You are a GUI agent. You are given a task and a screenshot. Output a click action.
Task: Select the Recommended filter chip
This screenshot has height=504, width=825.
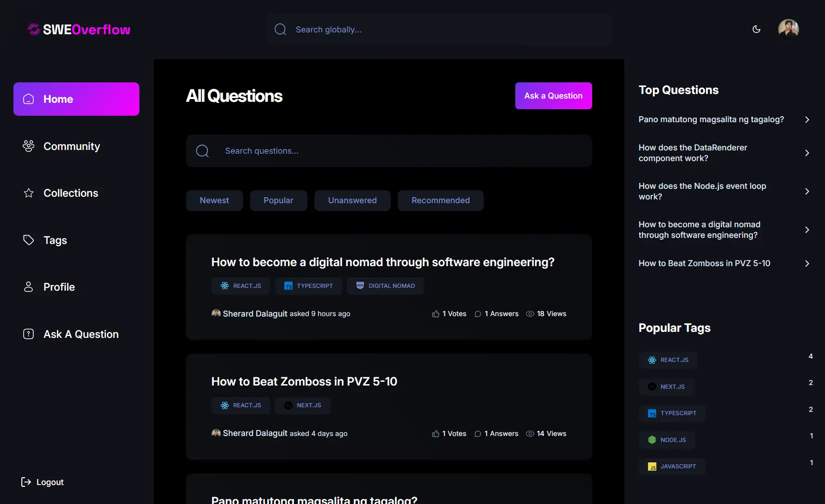[x=440, y=200]
